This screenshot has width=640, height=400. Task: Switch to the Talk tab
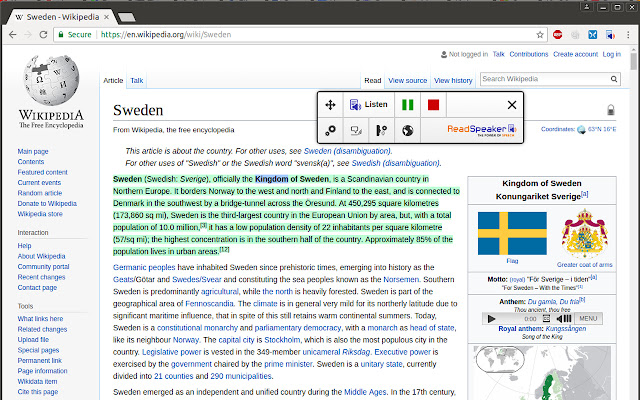click(136, 80)
